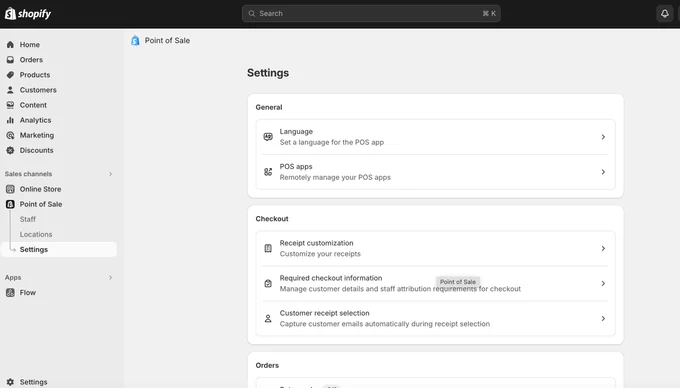The image size is (680, 388).
Task: Click the Discounts badge icon
Action: (x=10, y=150)
